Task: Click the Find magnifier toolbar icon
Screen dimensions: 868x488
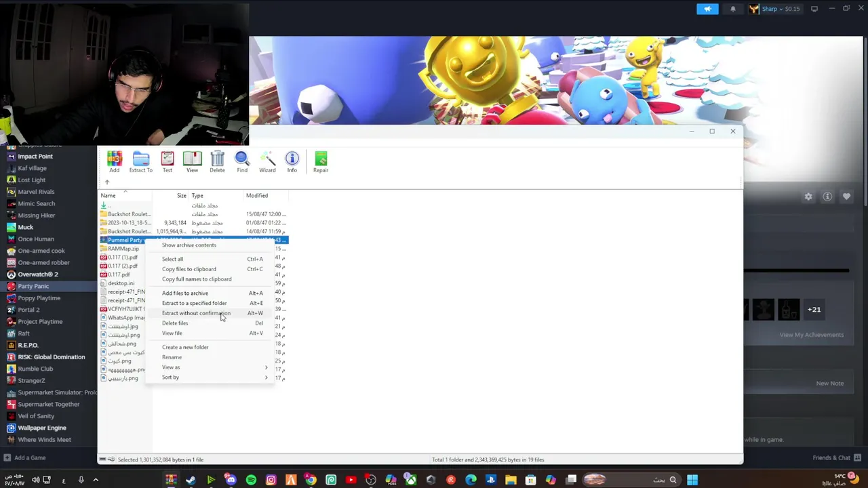Action: 242,161
